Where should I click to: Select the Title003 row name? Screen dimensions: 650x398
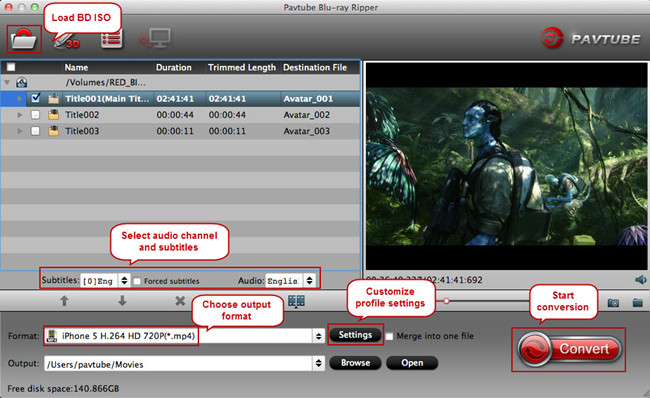(x=82, y=131)
